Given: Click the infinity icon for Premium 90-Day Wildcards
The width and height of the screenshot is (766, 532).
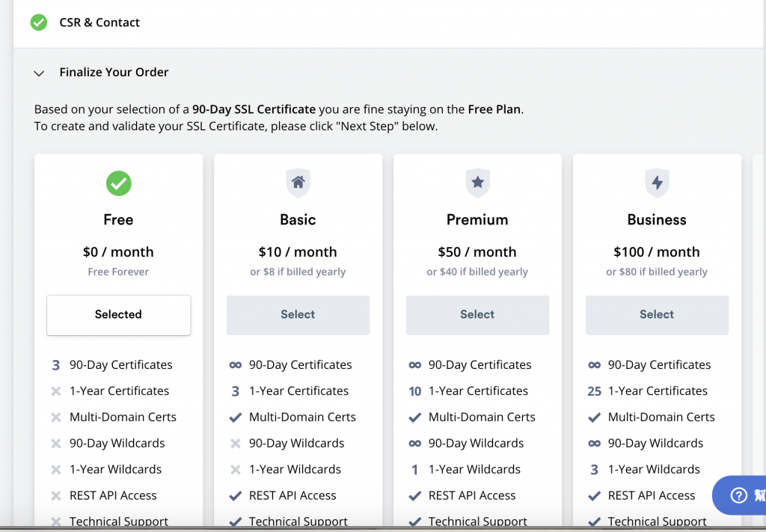Looking at the screenshot, I should (414, 444).
